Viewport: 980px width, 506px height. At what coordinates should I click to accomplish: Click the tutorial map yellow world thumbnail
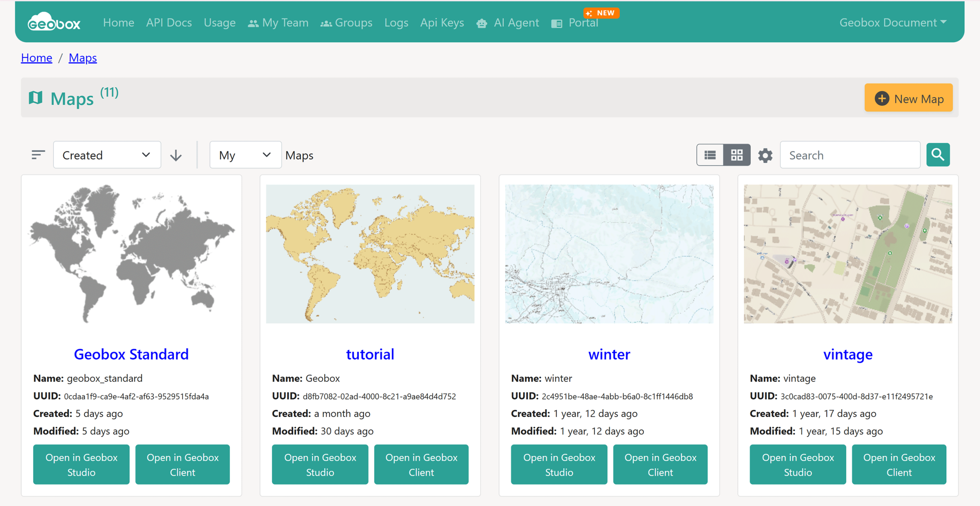click(370, 254)
